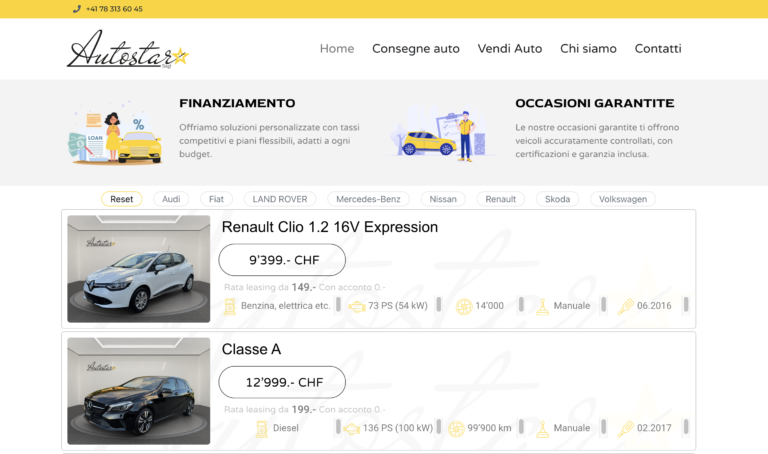
Task: Click the 06.2016 registration date
Action: pos(654,306)
